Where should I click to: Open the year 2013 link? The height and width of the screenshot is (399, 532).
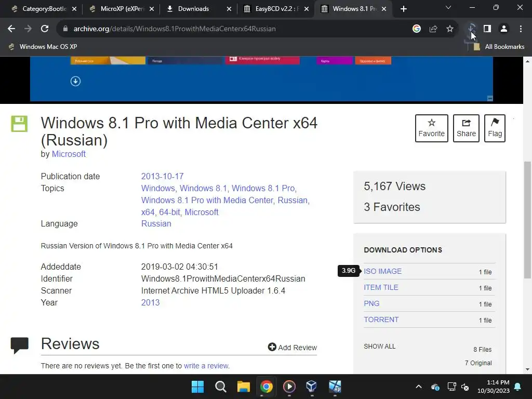coord(150,303)
